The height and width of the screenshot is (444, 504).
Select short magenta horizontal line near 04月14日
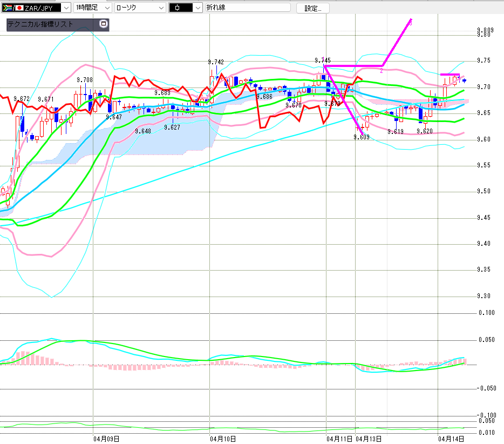click(449, 75)
